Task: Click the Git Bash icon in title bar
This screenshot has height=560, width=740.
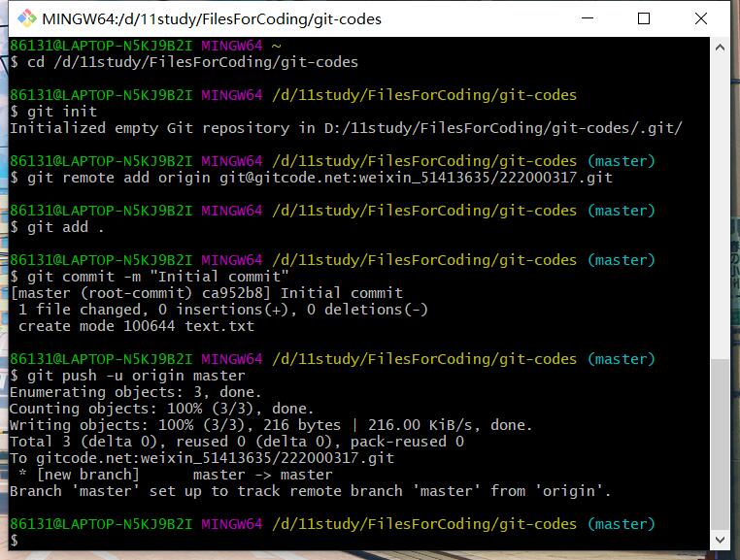Action: point(27,18)
